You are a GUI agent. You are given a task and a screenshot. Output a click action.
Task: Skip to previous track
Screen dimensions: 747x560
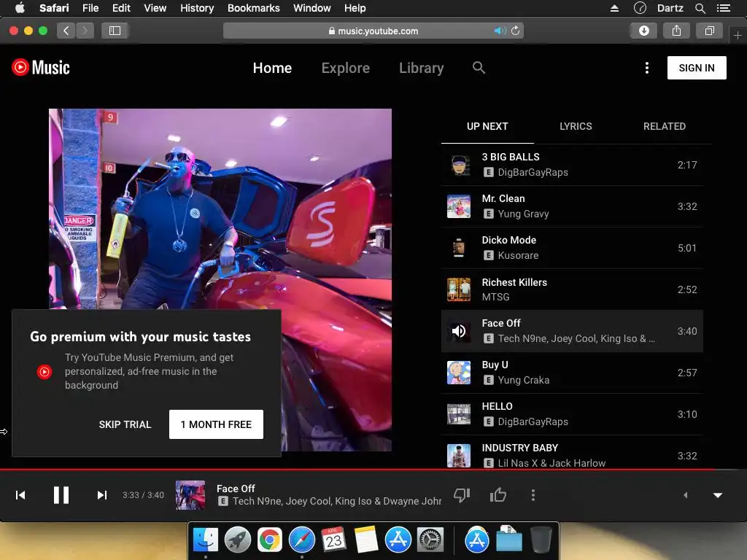pyautogui.click(x=20, y=495)
